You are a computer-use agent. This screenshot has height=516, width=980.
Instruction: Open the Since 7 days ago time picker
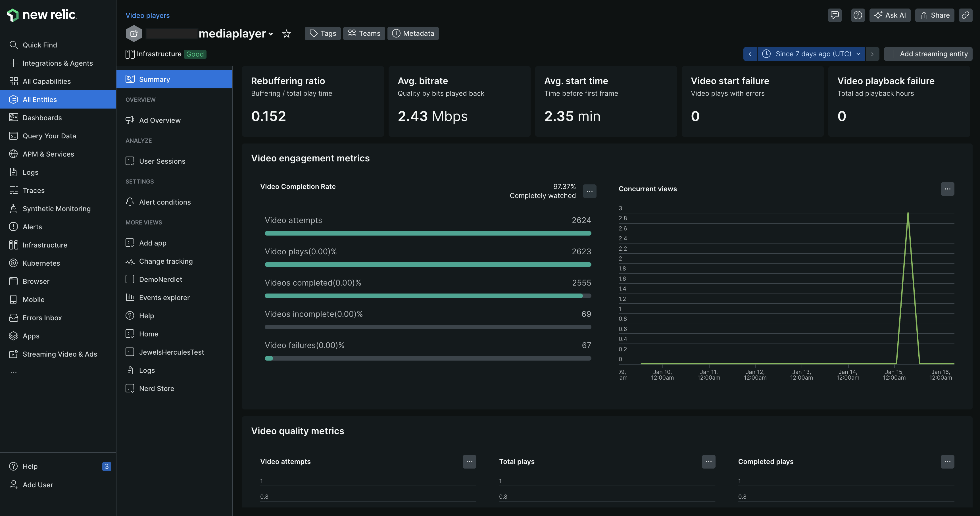click(x=811, y=54)
